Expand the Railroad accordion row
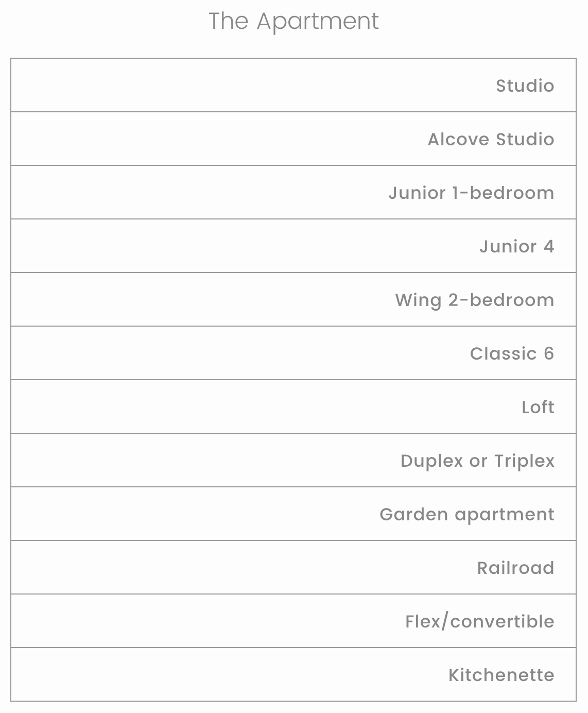Image resolution: width=588 pixels, height=713 pixels. click(x=293, y=568)
